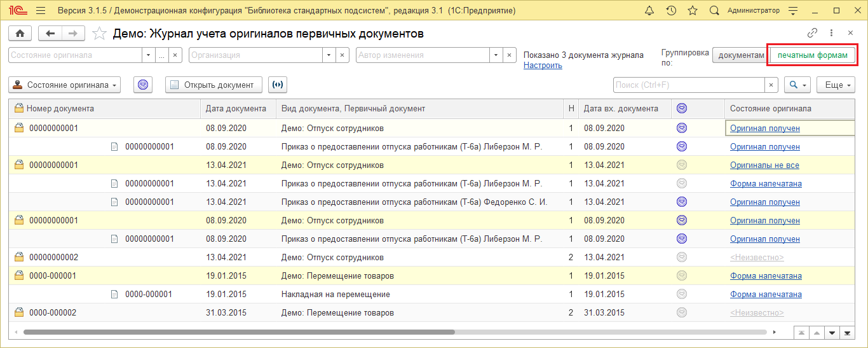Screen dimensions: 868x348
Task: Click the barcode scanner connect icon button
Action: click(277, 85)
